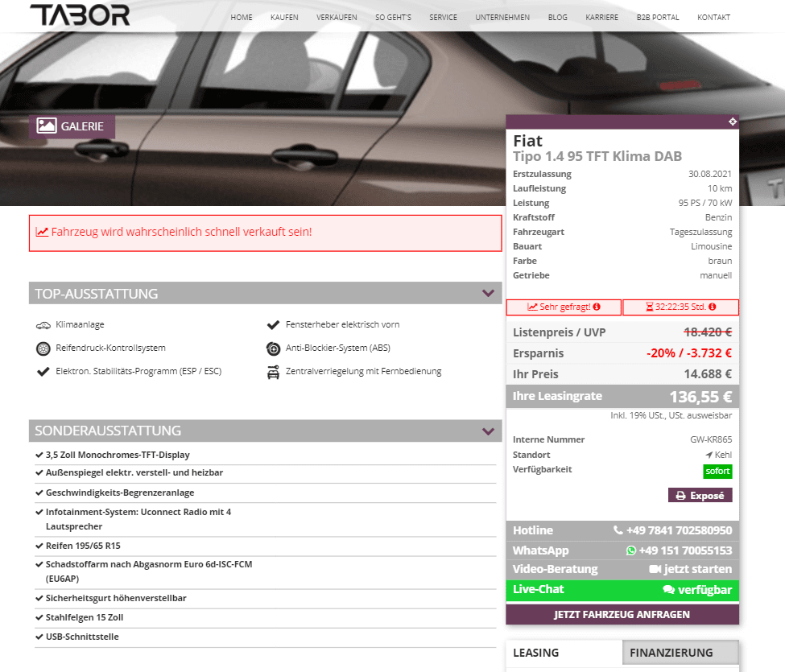The image size is (785, 672).
Task: Click the Fensterheber elektrisch vorn checkmark icon
Action: pos(274,325)
